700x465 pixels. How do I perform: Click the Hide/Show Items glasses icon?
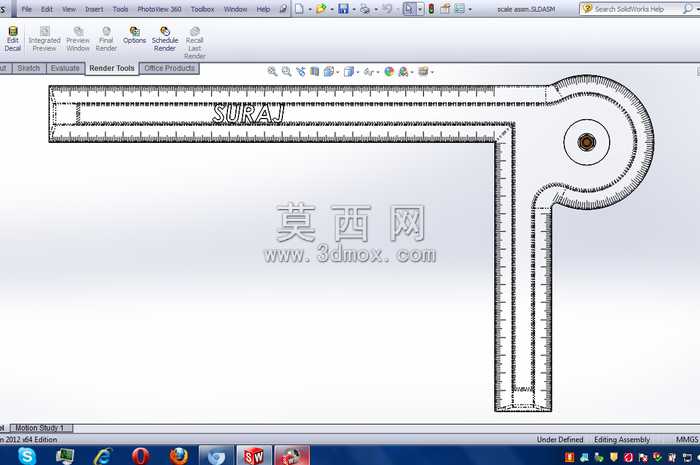[x=368, y=71]
